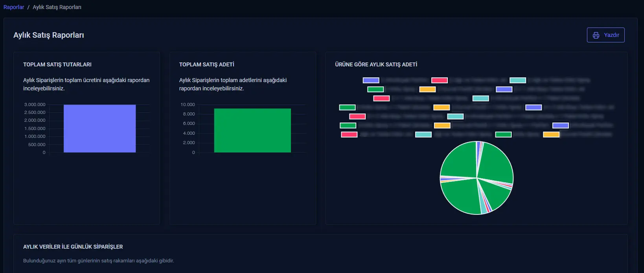Open the Raporlar breadcrumb link
This screenshot has width=644, height=273.
(14, 7)
